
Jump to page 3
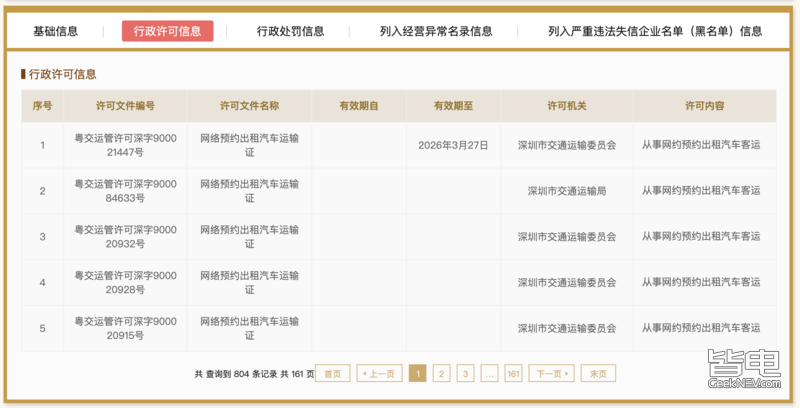(465, 373)
